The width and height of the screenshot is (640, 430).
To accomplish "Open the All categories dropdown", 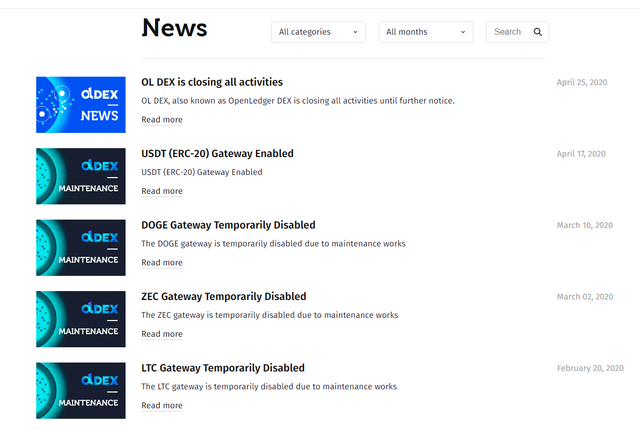I will [318, 32].
